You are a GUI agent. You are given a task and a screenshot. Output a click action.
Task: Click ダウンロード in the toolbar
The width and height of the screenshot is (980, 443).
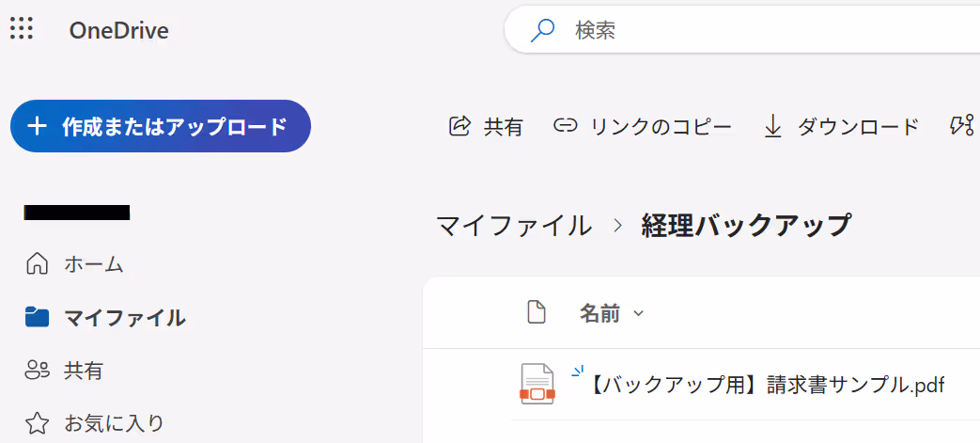841,127
